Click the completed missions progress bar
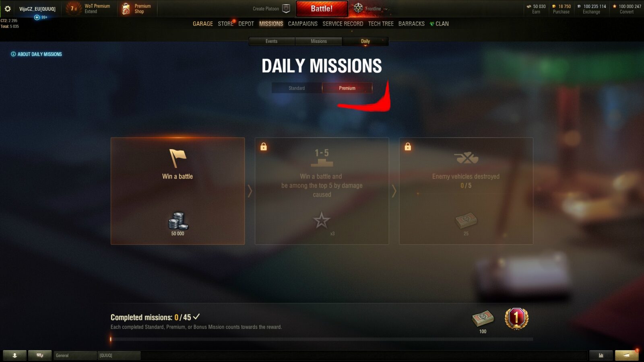 [322, 339]
